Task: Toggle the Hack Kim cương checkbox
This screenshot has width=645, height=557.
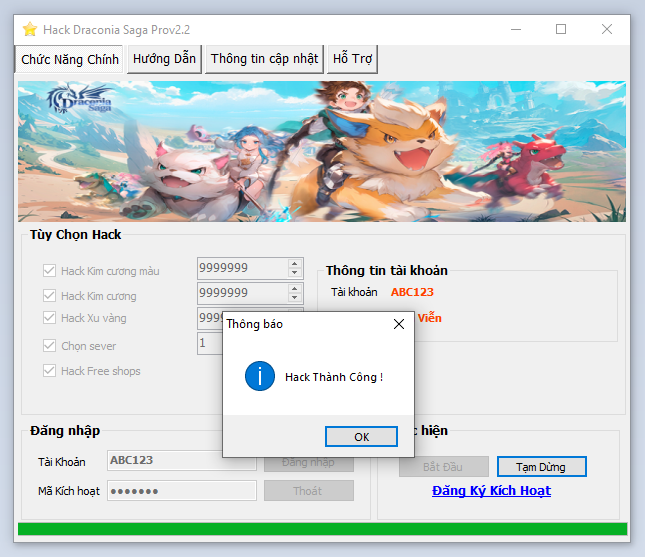Action: (x=49, y=295)
